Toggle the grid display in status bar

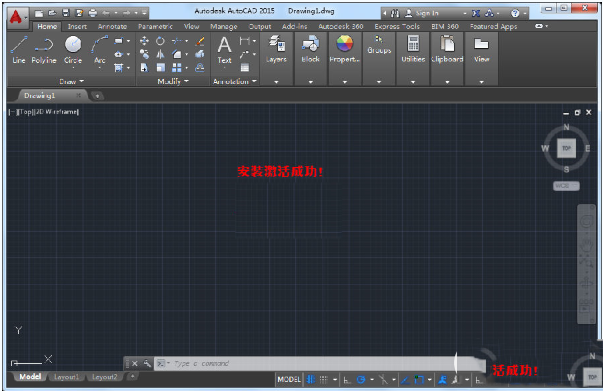[310, 380]
